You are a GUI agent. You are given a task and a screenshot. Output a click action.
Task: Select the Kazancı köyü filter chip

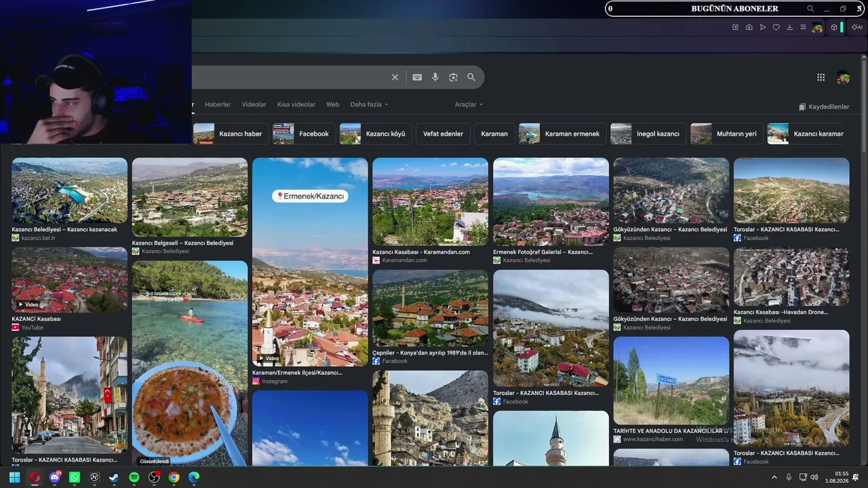(375, 134)
